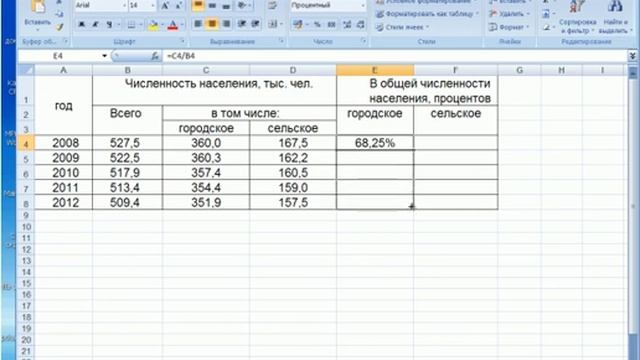Click the Paste (Вставить) clipboard icon
Image resolution: width=640 pixels, height=360 pixels.
[38, 7]
